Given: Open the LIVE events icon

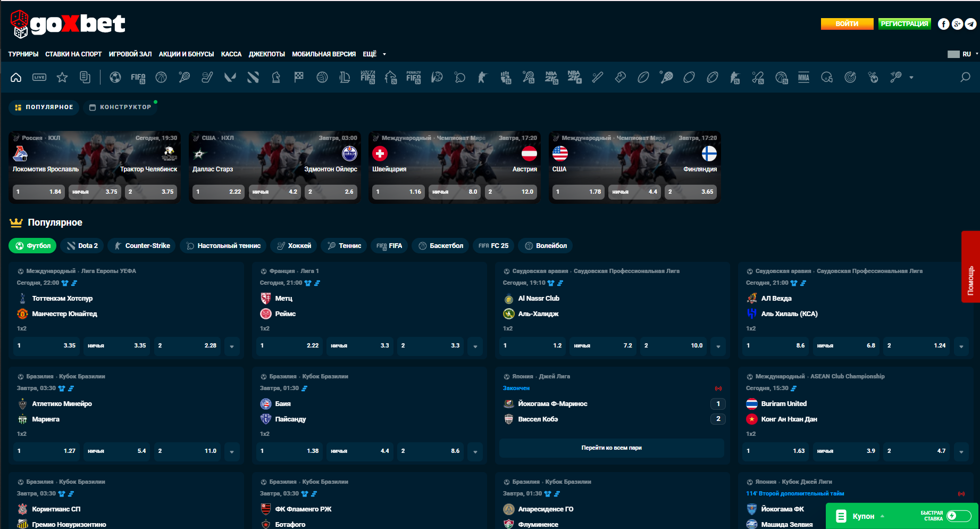Looking at the screenshot, I should click(x=39, y=77).
